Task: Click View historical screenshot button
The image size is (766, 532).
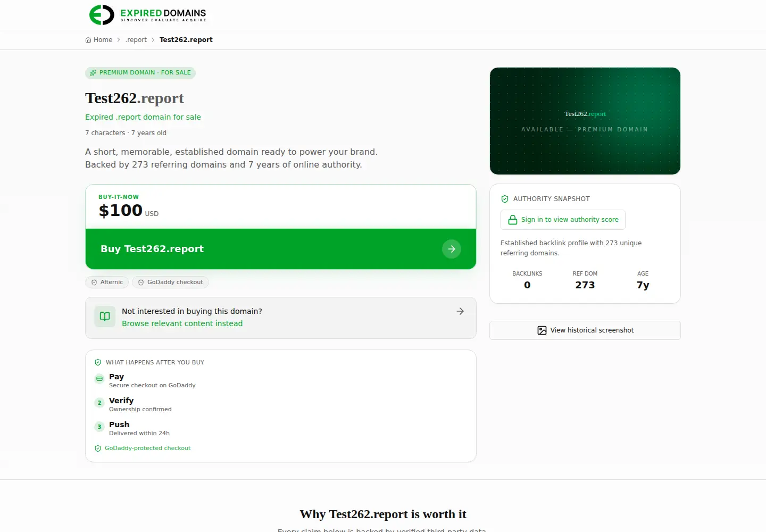Action: 585,330
